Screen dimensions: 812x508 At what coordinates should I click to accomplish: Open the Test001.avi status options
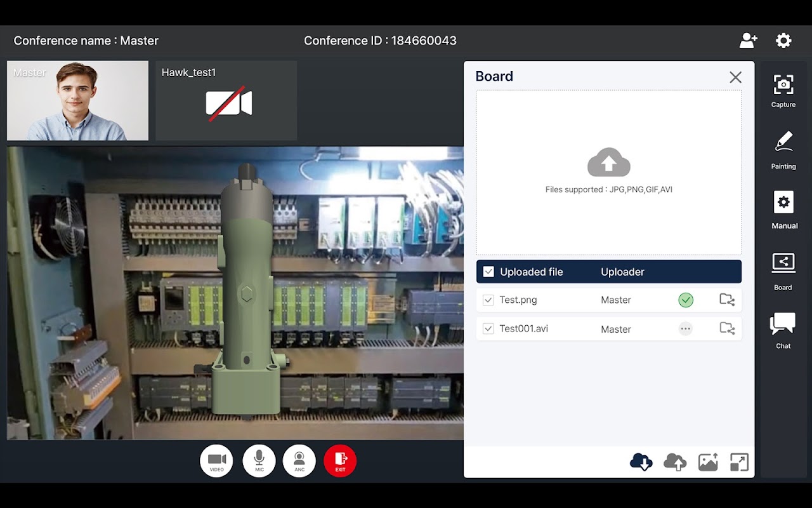point(686,329)
